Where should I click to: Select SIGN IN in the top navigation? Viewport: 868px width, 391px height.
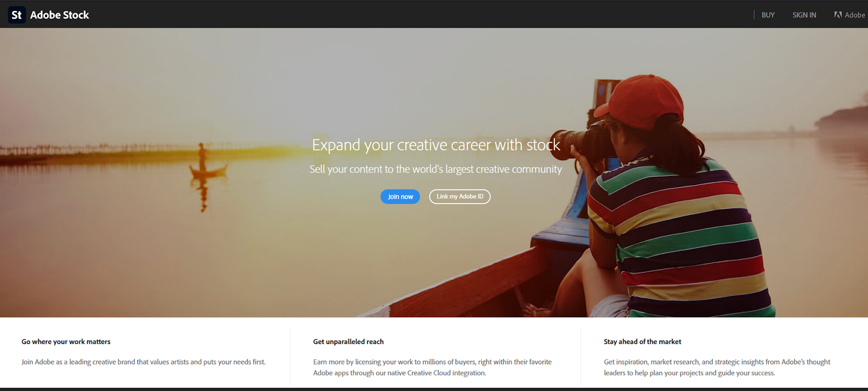(804, 15)
